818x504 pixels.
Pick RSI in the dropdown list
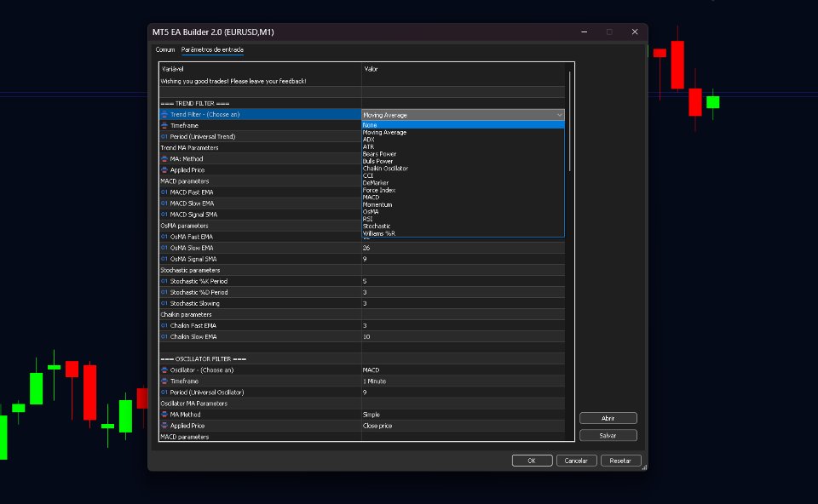tap(463, 219)
